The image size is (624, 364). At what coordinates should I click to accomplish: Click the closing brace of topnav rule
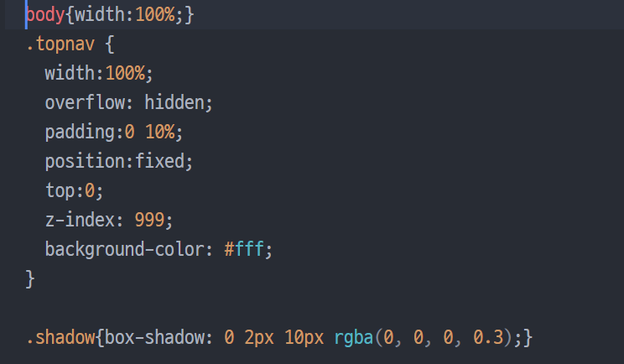tap(30, 278)
